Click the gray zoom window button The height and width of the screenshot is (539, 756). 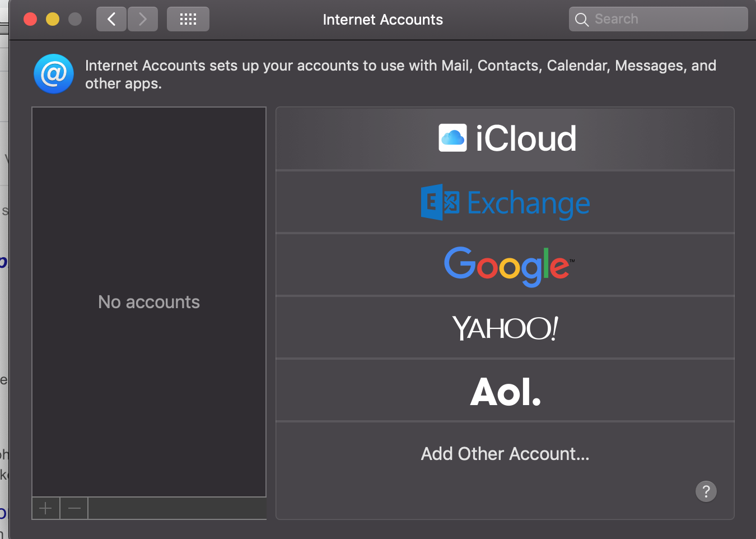[75, 20]
